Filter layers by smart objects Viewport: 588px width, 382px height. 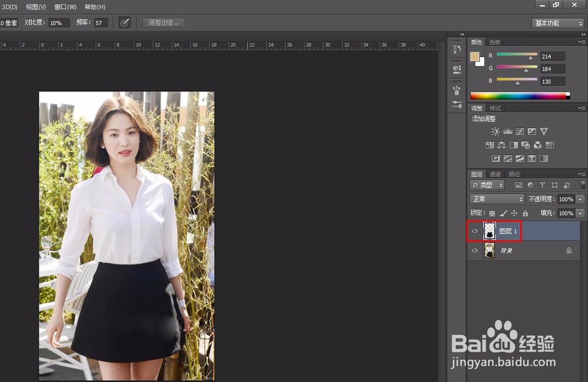[x=567, y=185]
